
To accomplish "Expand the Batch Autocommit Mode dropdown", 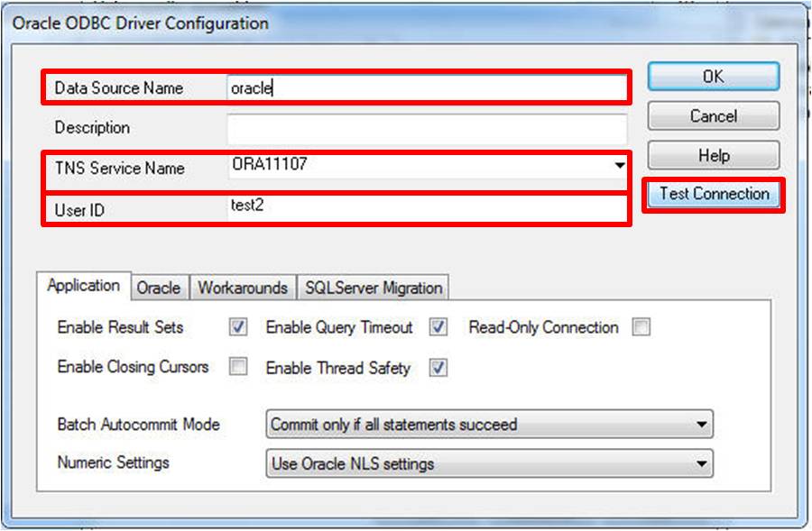I will point(702,424).
